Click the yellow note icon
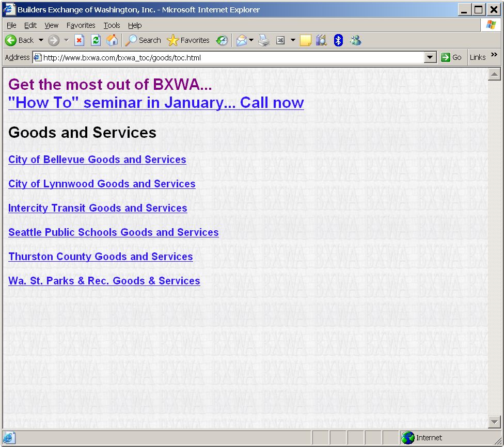The height and width of the screenshot is (447, 504). coord(305,40)
